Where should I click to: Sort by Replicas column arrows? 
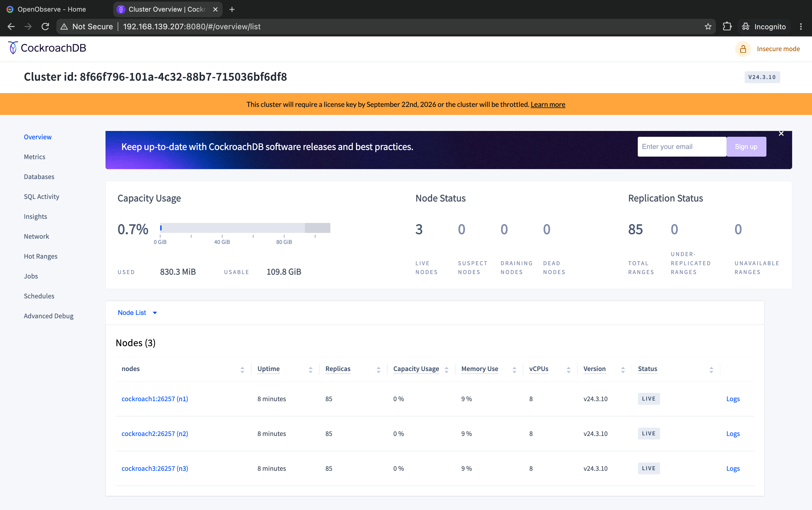(378, 370)
